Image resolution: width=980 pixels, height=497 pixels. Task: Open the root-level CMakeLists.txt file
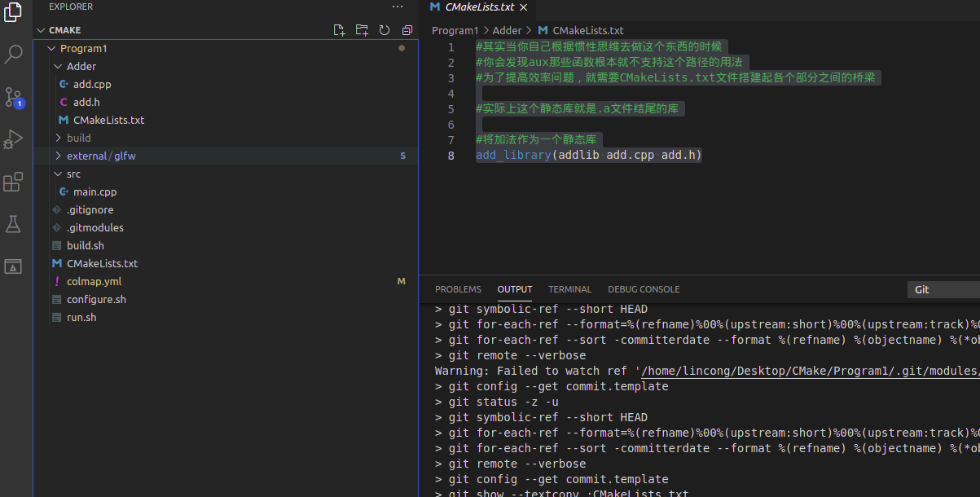pos(102,263)
